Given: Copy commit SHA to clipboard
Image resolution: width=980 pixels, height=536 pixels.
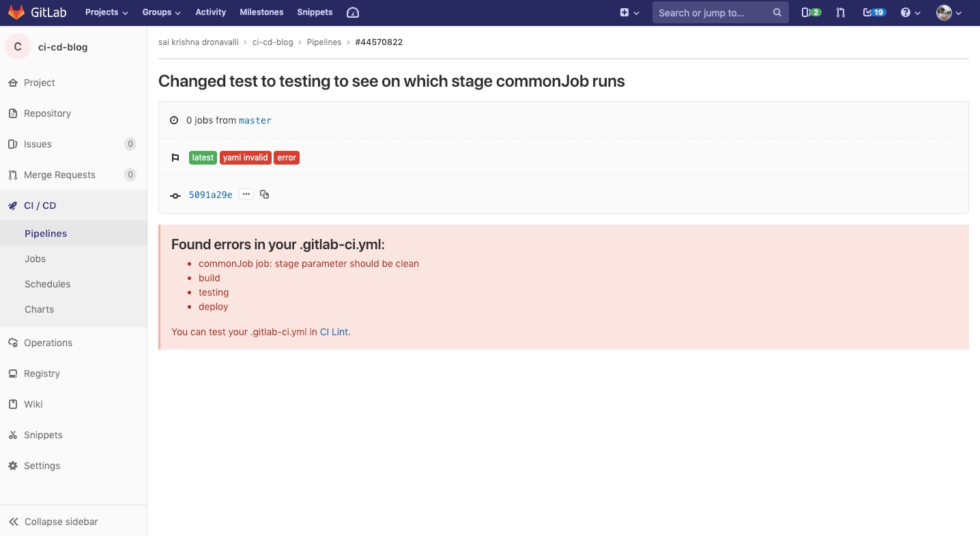Looking at the screenshot, I should (x=265, y=195).
